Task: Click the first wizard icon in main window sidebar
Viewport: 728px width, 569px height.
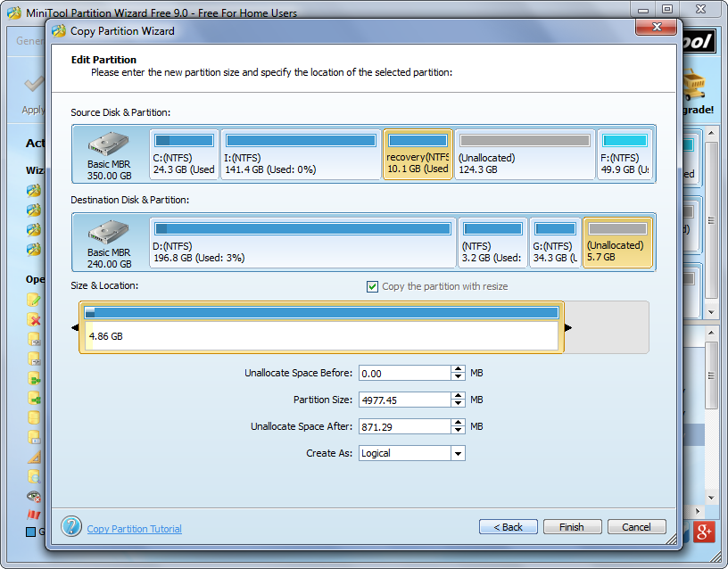Action: point(33,190)
